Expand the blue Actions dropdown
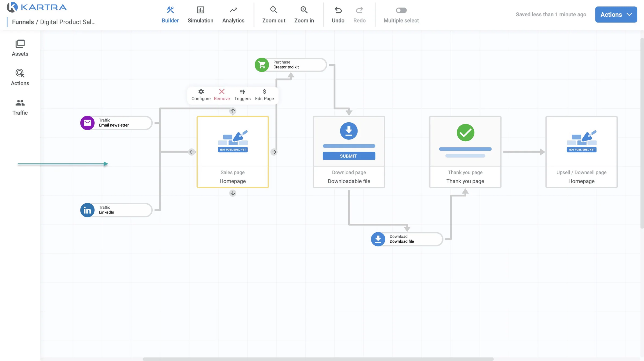The image size is (644, 361). [616, 14]
